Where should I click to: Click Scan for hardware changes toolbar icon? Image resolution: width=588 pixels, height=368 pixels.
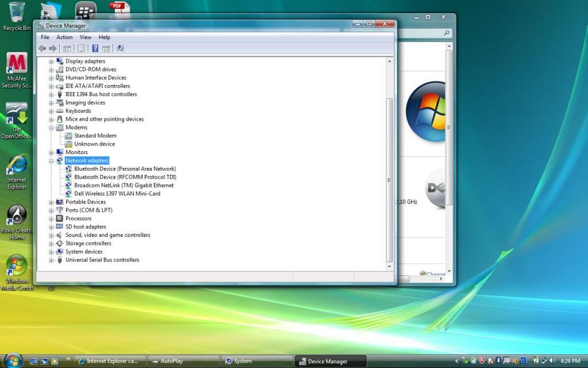[120, 48]
